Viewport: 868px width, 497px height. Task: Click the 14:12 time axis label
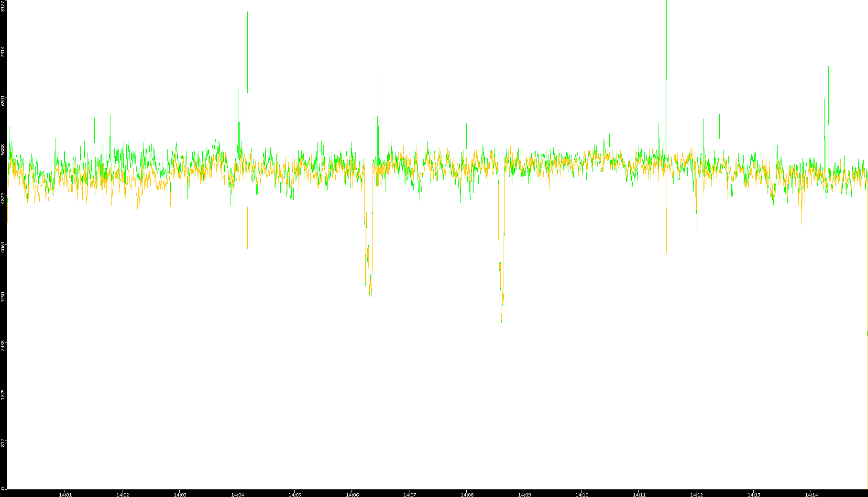(x=696, y=495)
